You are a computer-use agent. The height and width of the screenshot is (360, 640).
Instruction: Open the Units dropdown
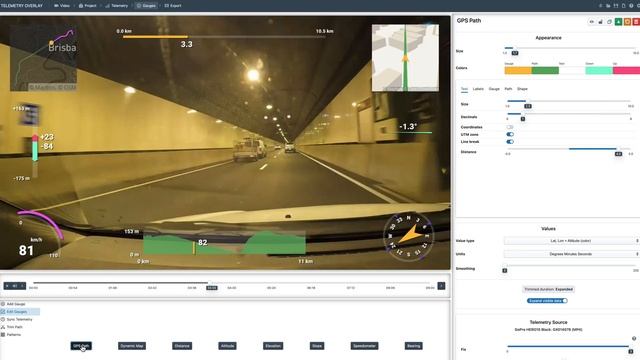tap(571, 254)
